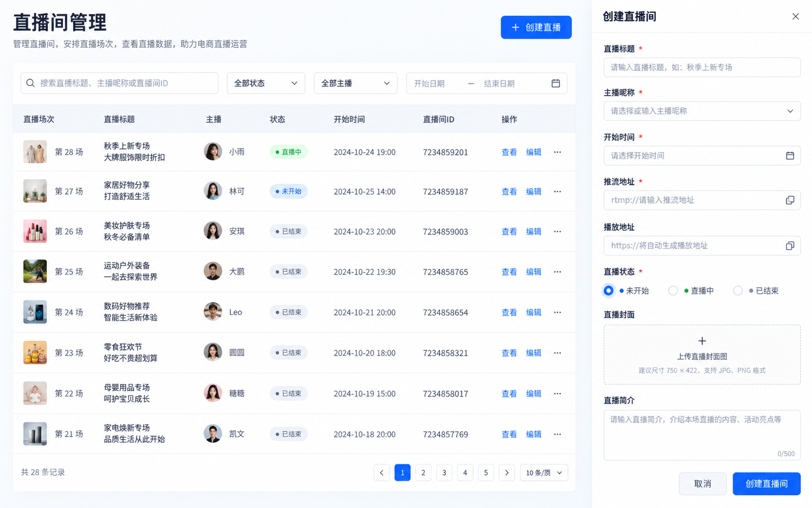This screenshot has width=812, height=508.
Task: Open the date range calendar icon
Action: coord(555,83)
